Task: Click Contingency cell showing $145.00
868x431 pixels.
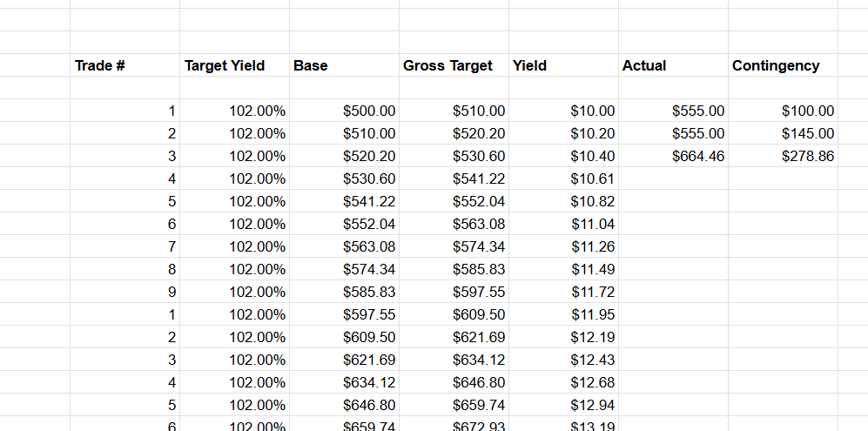Action: [x=783, y=133]
